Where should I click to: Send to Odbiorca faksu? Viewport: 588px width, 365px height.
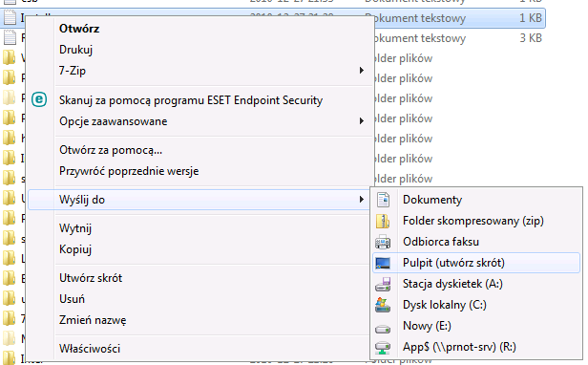(x=476, y=242)
